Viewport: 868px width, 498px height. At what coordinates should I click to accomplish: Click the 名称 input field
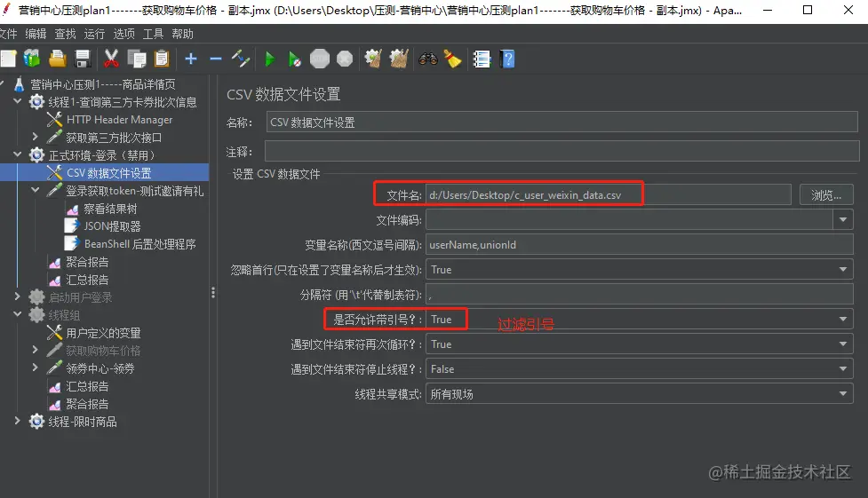[x=561, y=123]
